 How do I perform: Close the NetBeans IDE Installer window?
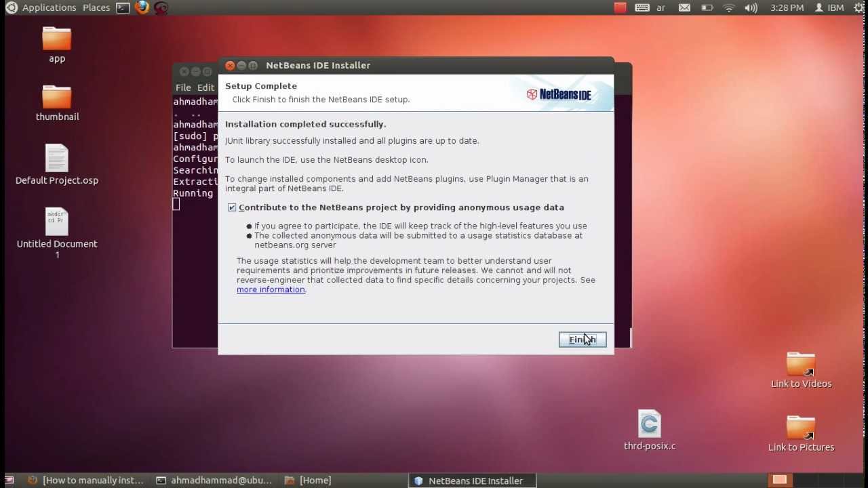[230, 66]
